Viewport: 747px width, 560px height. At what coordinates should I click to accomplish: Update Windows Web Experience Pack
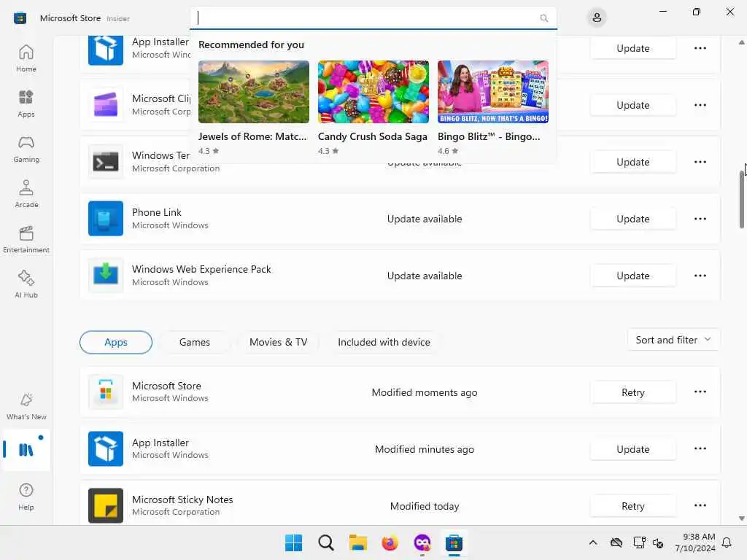[x=632, y=276]
